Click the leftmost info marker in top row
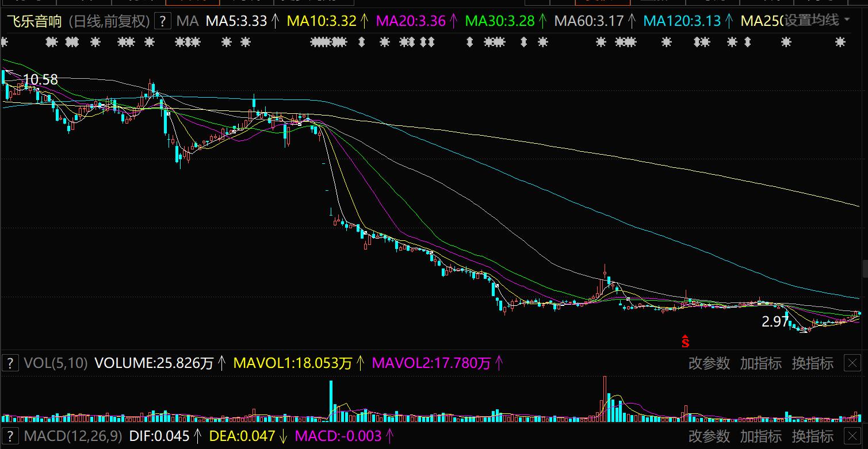 (x=5, y=42)
